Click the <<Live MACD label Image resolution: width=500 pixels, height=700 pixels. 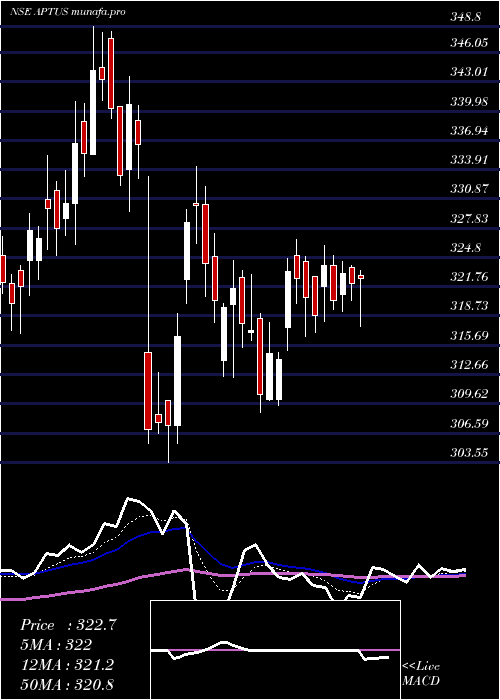421,674
